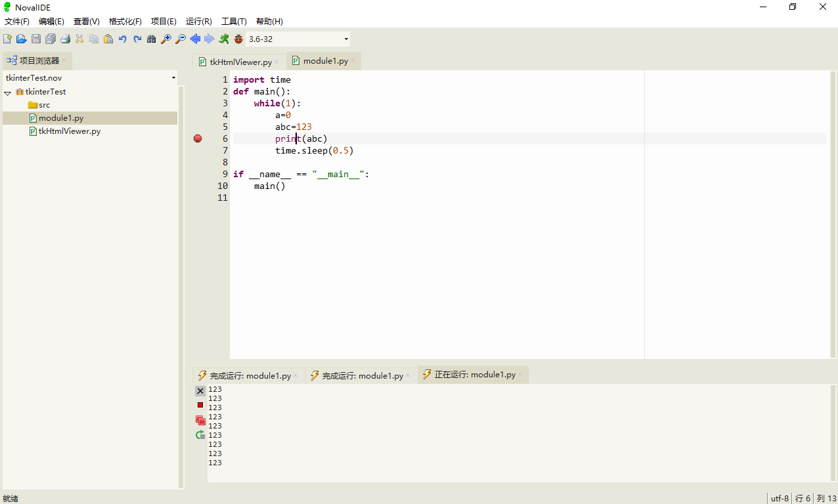
Task: Click the stop all runs red icon
Action: click(200, 420)
